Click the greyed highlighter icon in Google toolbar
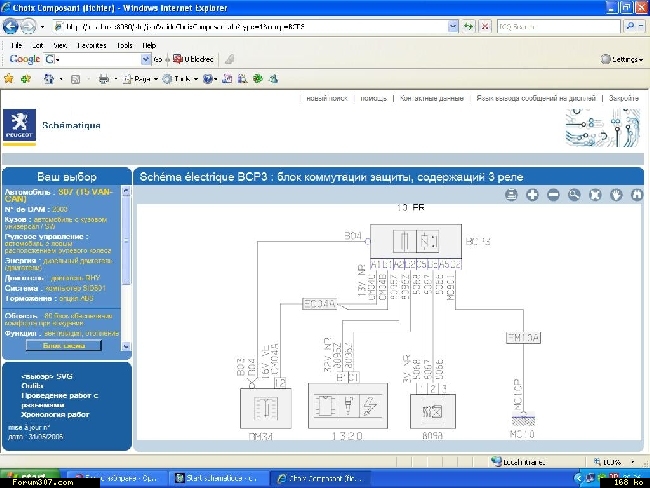650x488 pixels. pyautogui.click(x=229, y=59)
